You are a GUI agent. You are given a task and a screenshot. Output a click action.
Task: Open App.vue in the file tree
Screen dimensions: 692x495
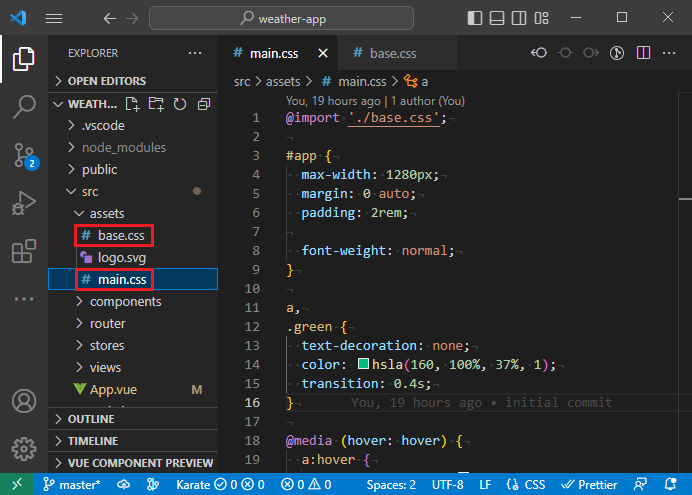pos(133,390)
